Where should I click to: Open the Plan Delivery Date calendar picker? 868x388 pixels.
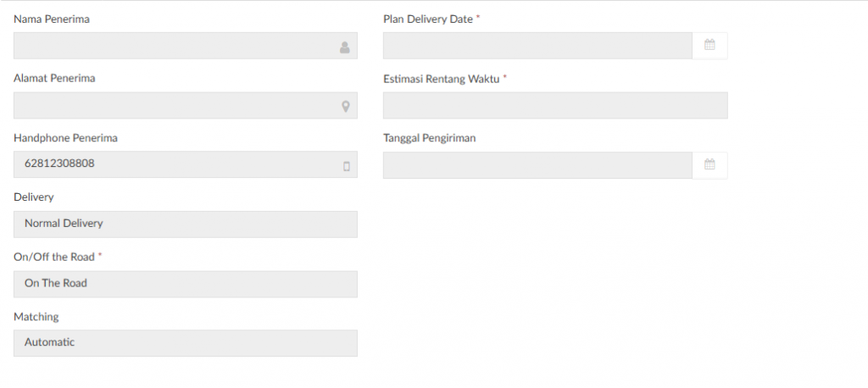pyautogui.click(x=709, y=46)
